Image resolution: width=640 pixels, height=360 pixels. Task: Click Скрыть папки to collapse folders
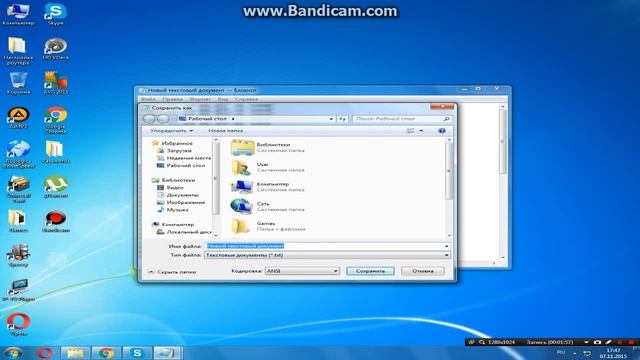[172, 271]
